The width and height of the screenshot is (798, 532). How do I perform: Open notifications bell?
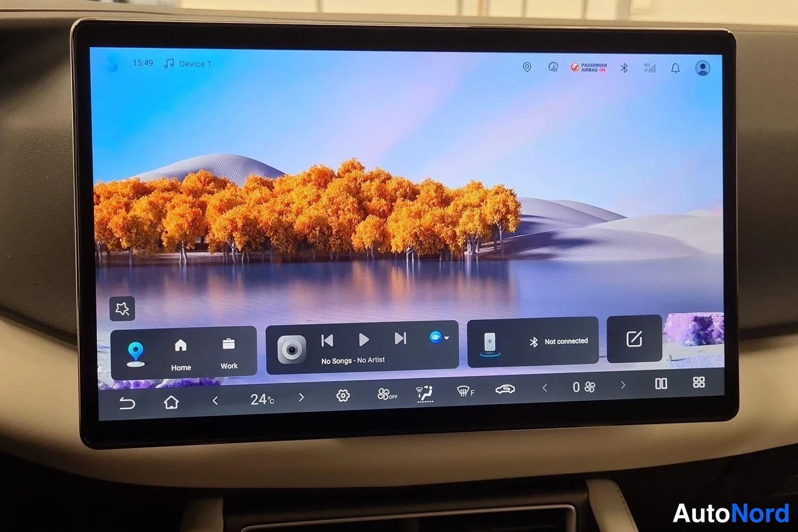[675, 68]
